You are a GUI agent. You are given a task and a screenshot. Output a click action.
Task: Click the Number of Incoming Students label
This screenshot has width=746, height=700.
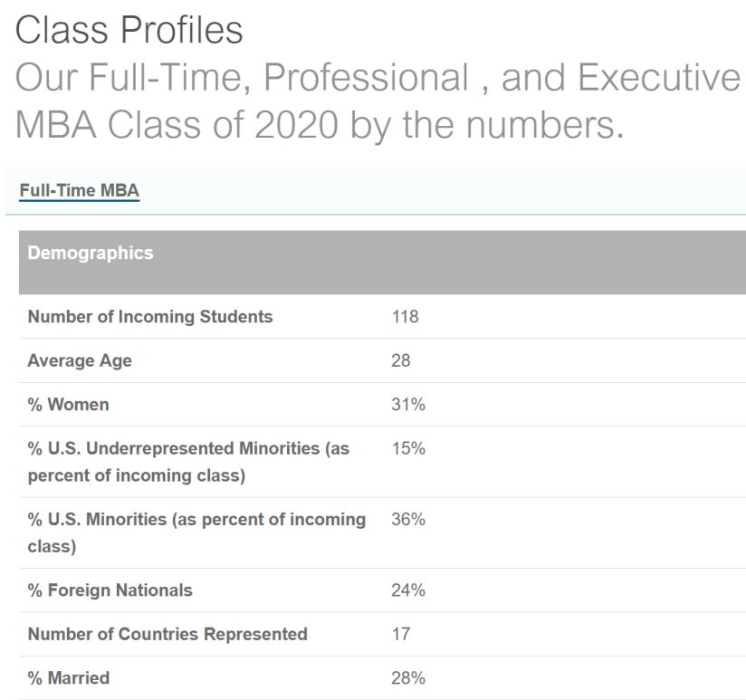pos(150,317)
